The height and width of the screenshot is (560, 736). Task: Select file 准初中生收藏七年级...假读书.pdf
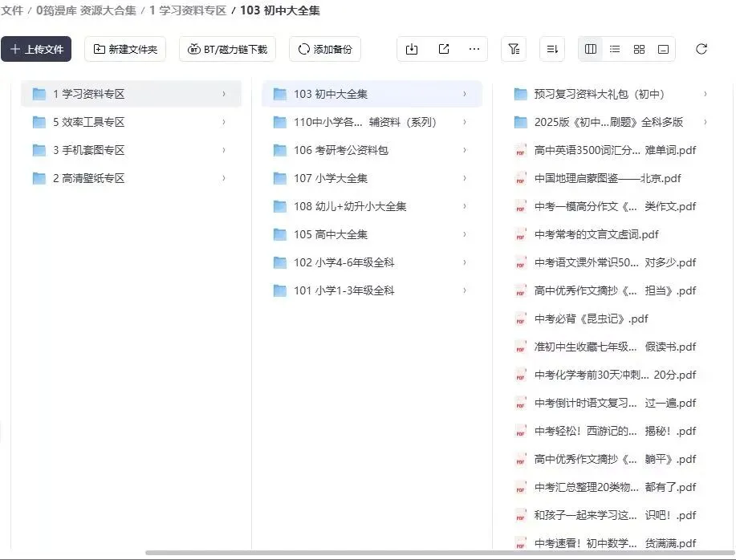612,347
